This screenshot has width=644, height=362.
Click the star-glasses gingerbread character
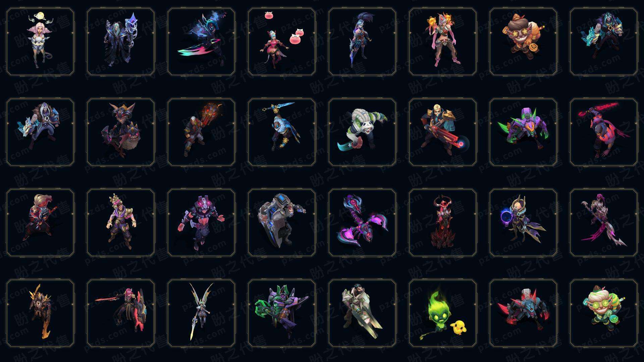point(523,42)
